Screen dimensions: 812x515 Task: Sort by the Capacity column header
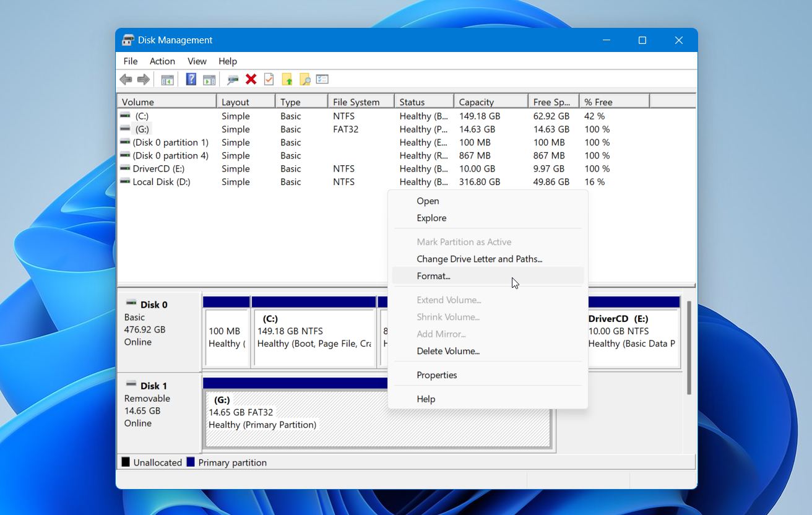point(491,102)
